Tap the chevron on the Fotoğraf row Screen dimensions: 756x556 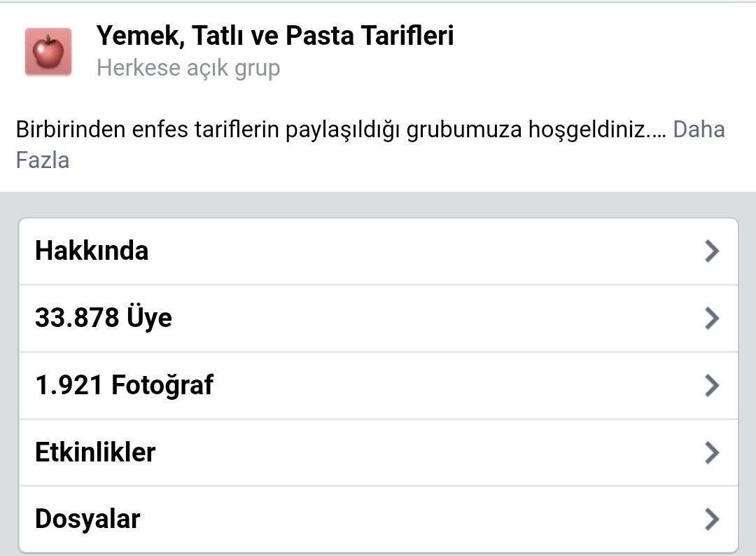click(x=712, y=385)
